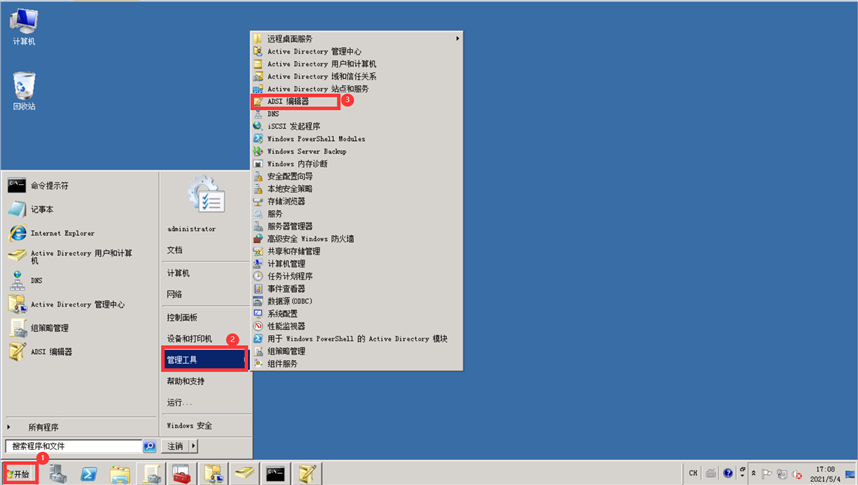Open 运行... dialog
This screenshot has width=858, height=485.
pos(206,402)
